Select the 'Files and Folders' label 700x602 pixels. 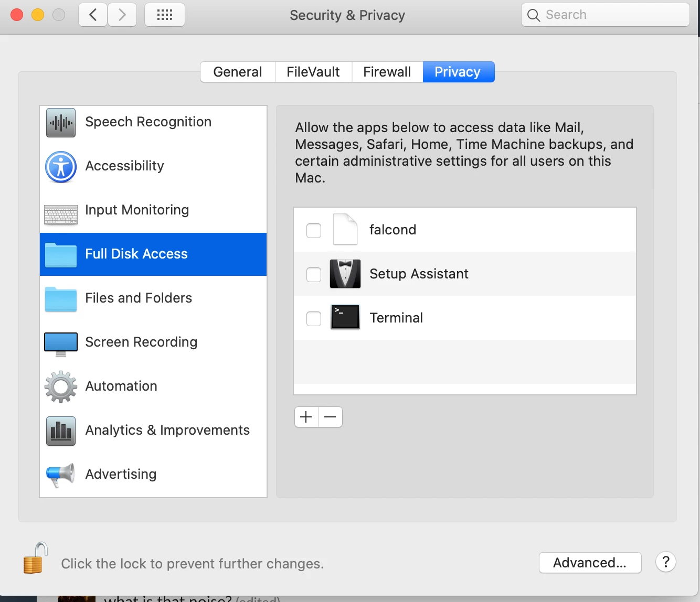coord(139,298)
